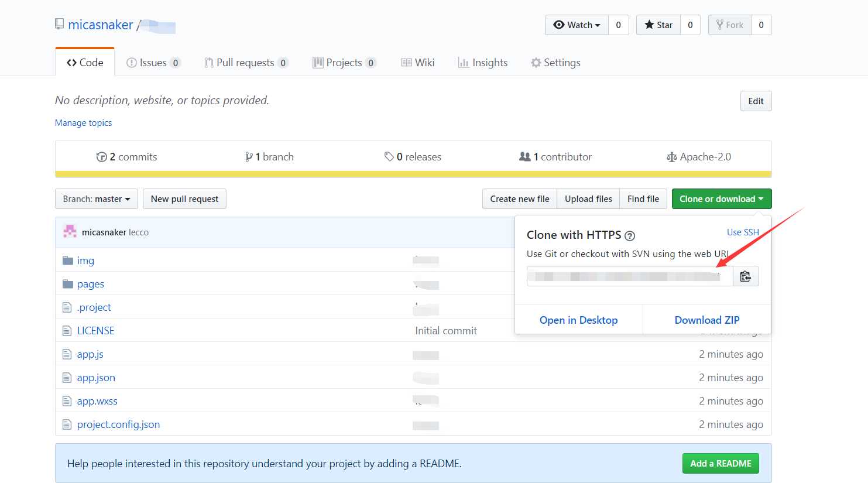
Task: Click the yellow language bar
Action: (413, 174)
